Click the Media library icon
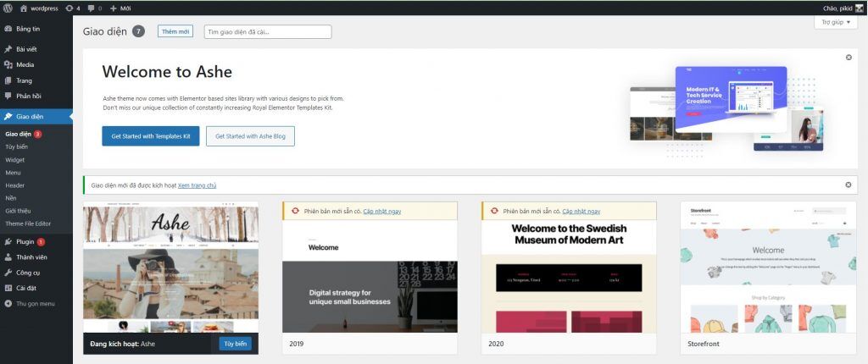 tap(8, 64)
